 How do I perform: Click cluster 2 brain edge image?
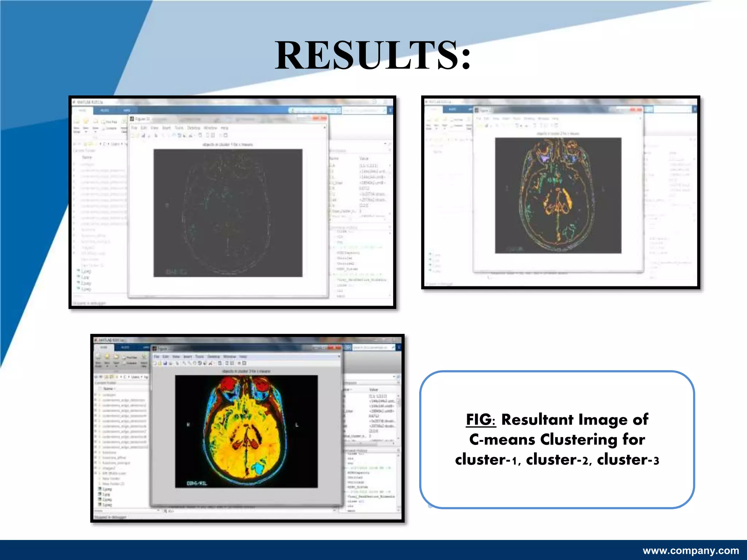point(558,195)
